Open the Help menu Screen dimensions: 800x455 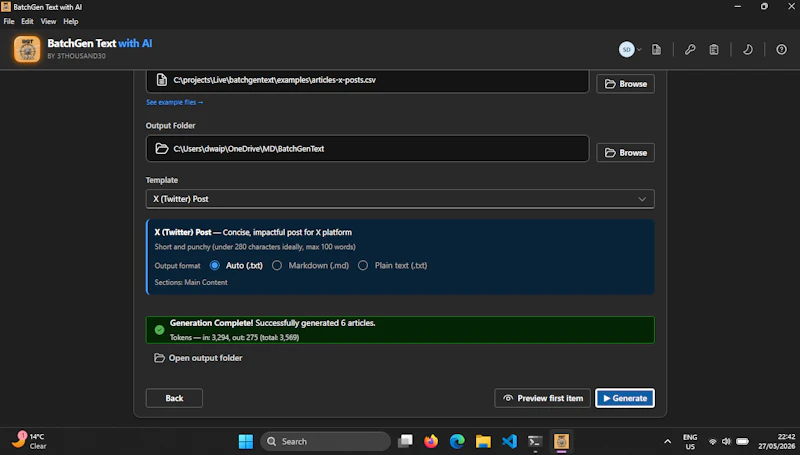click(x=70, y=21)
